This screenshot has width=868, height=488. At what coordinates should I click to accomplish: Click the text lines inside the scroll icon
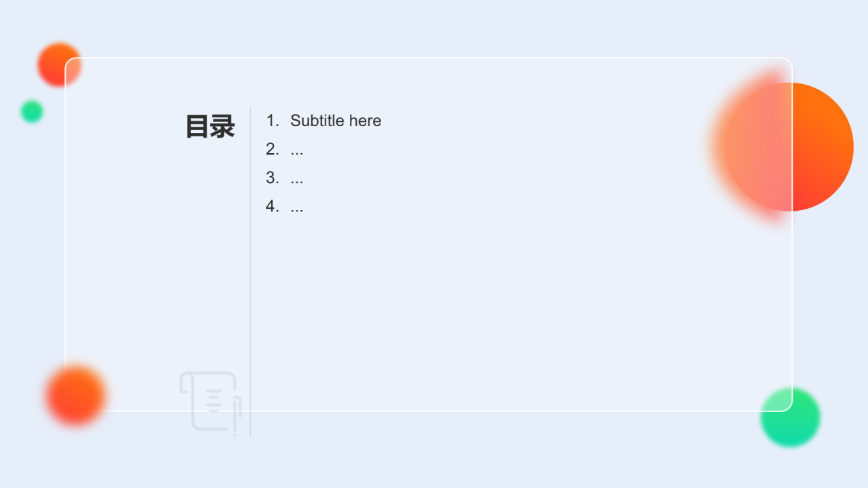pyautogui.click(x=214, y=400)
